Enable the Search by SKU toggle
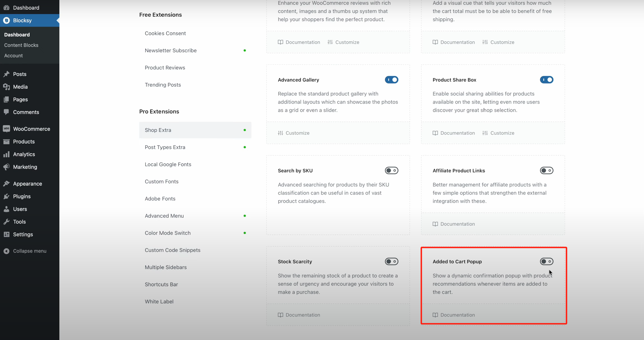This screenshot has width=644, height=340. (391, 171)
